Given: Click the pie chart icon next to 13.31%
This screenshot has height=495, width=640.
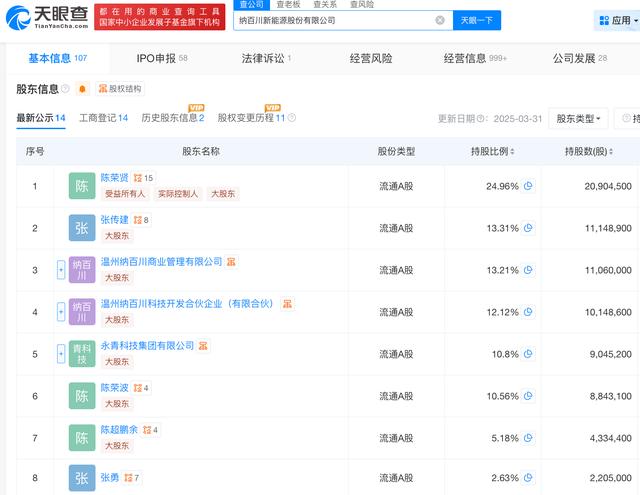Looking at the screenshot, I should [528, 228].
